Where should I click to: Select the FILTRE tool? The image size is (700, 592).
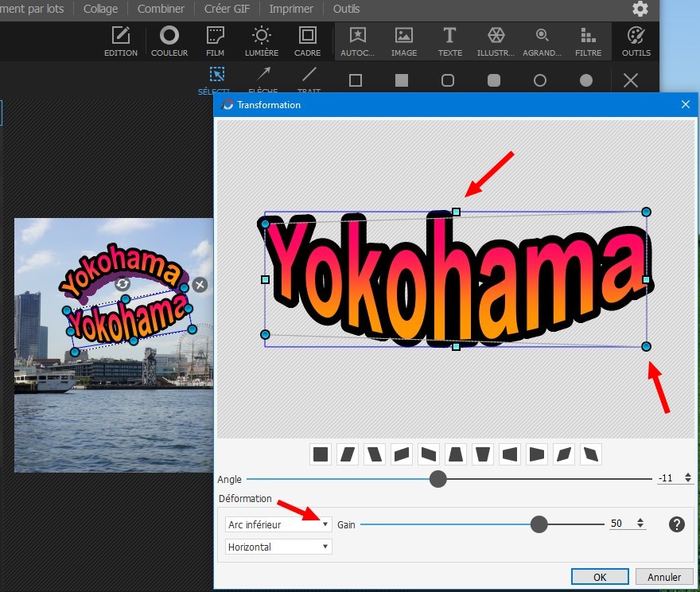tap(588, 41)
